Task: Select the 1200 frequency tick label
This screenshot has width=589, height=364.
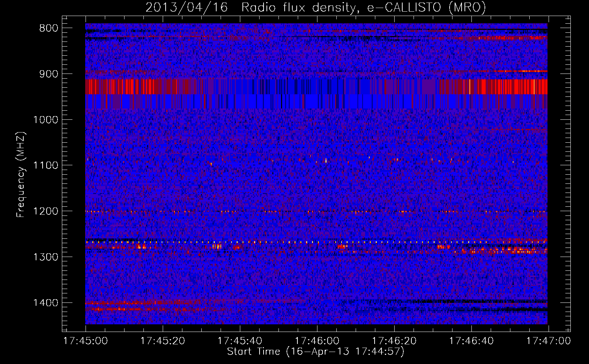Action: pyautogui.click(x=46, y=211)
